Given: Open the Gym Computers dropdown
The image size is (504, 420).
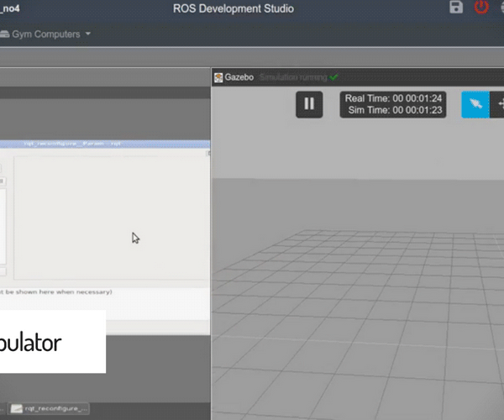Looking at the screenshot, I should (45, 34).
